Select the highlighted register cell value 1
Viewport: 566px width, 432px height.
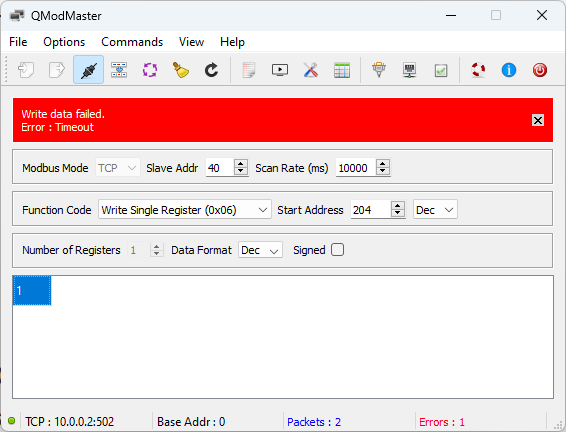32,291
